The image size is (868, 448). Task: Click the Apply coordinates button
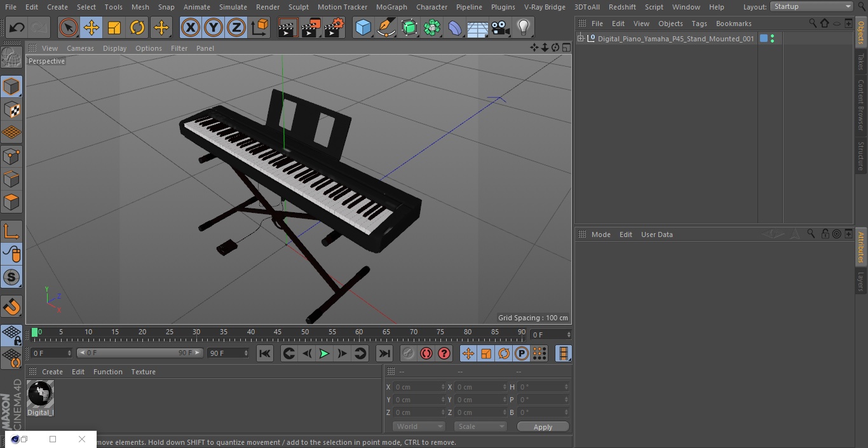tap(543, 427)
